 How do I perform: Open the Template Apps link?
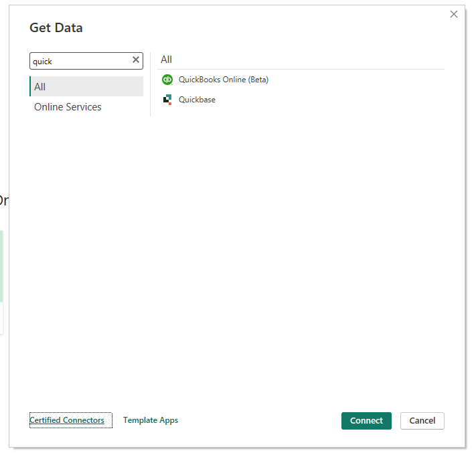(151, 420)
